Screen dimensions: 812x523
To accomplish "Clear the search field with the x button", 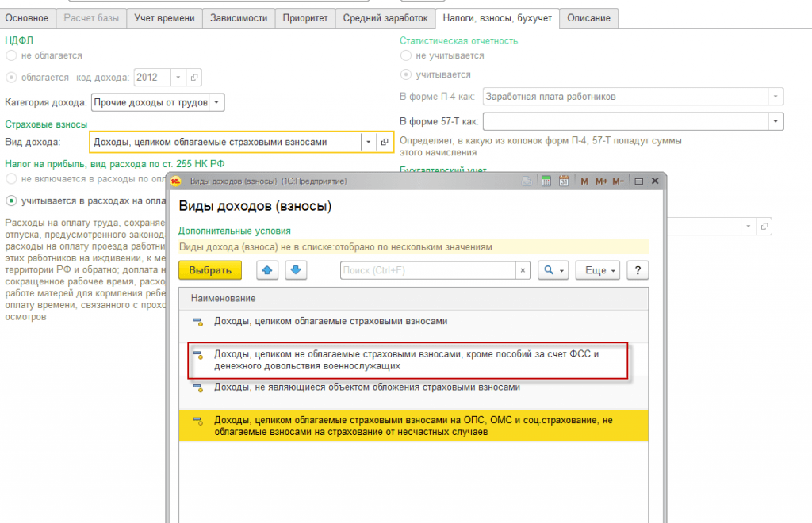I will 523,270.
